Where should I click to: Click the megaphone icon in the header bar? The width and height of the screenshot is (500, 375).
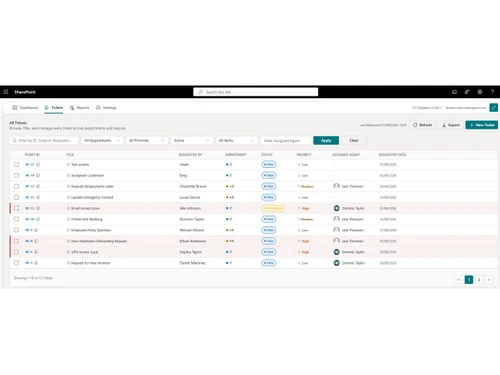pyautogui.click(x=467, y=92)
